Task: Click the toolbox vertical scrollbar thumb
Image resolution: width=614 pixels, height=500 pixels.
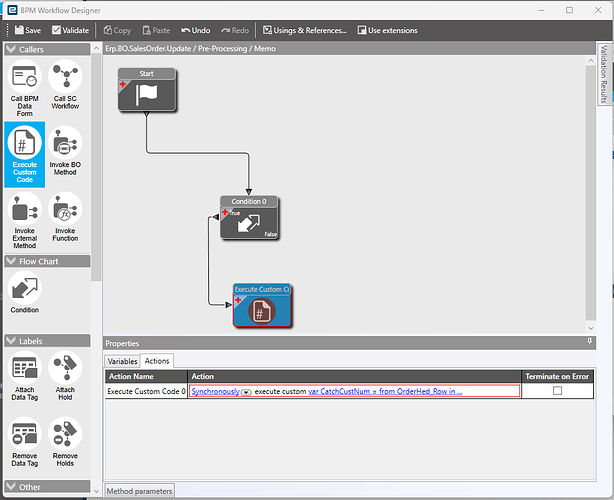Action: point(96,167)
